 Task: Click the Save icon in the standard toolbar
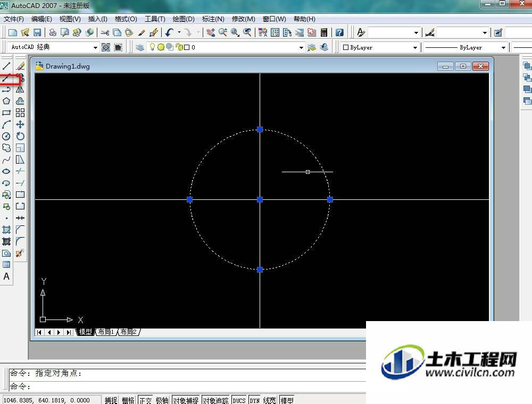click(37, 32)
